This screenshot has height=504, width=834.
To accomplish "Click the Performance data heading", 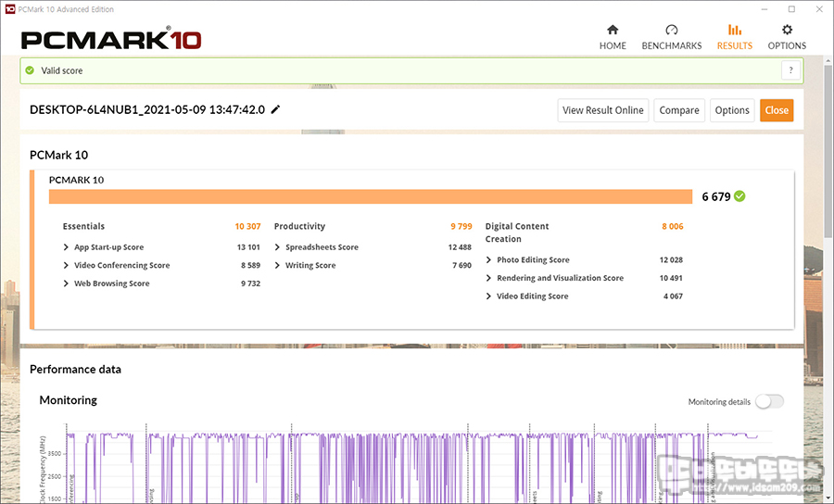I will click(x=76, y=369).
